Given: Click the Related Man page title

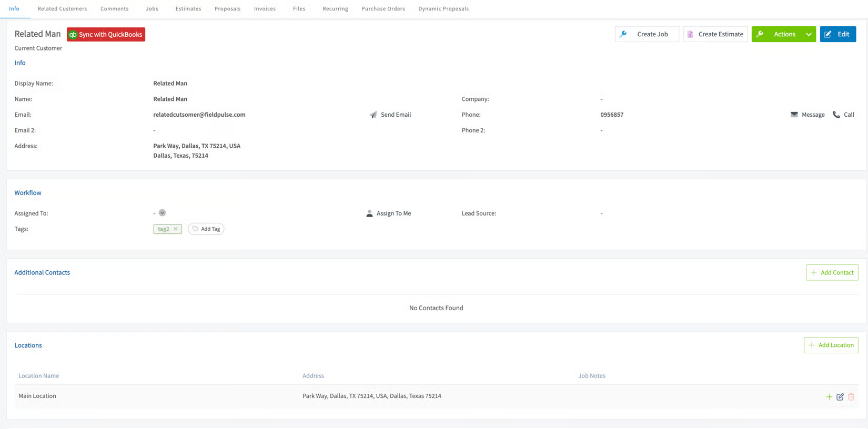Looking at the screenshot, I should coord(37,34).
